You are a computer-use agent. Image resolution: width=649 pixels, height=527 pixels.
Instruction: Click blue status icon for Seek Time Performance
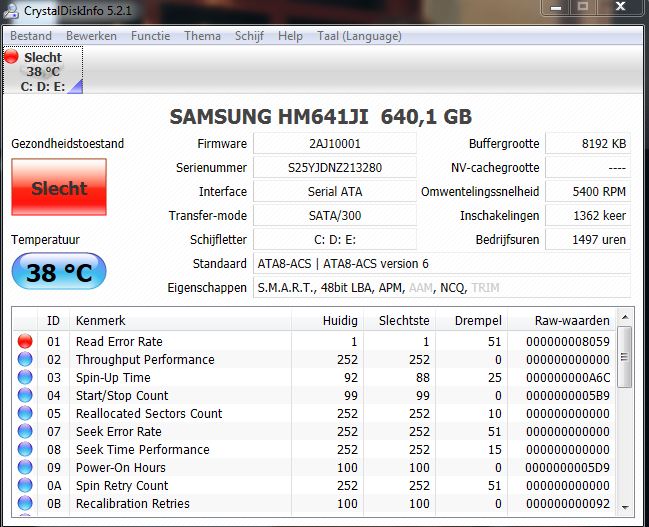(x=25, y=449)
